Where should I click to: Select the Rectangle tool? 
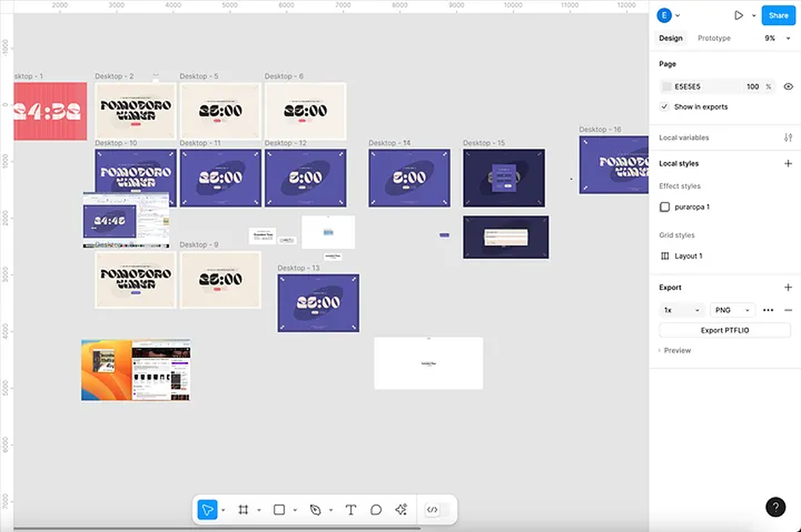point(279,510)
